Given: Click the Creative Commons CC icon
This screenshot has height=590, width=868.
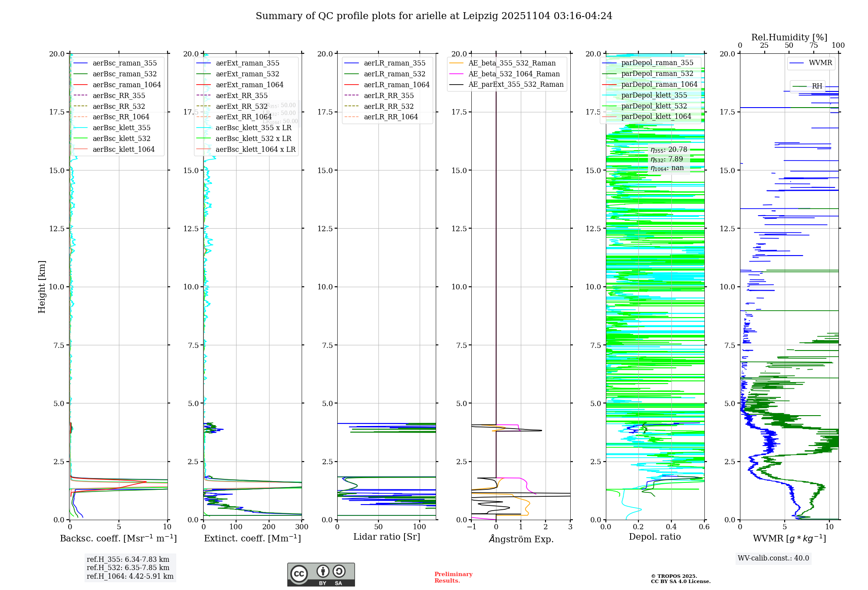Looking at the screenshot, I should [299, 574].
